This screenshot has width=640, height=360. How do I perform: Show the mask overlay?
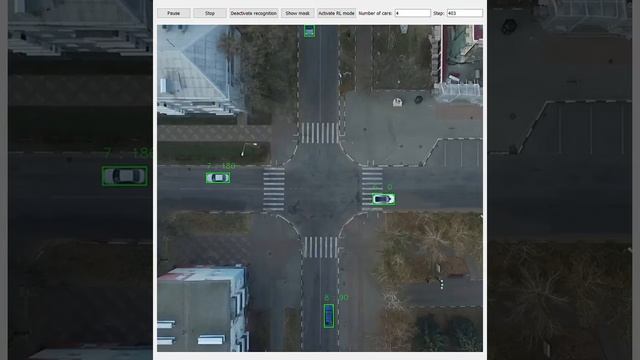298,13
